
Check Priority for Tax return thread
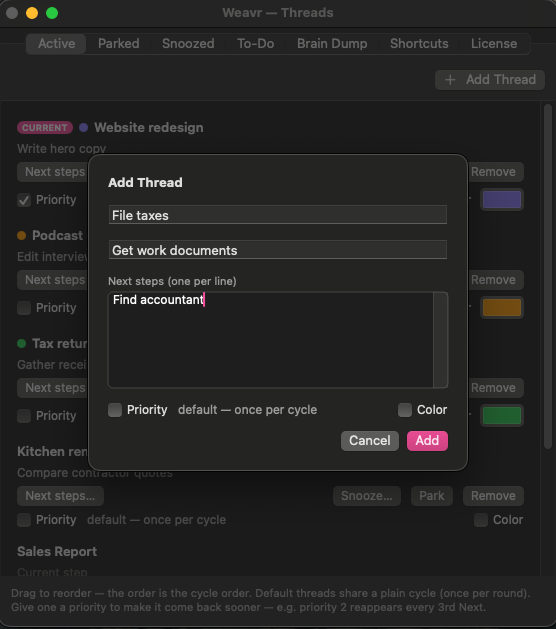(x=24, y=416)
